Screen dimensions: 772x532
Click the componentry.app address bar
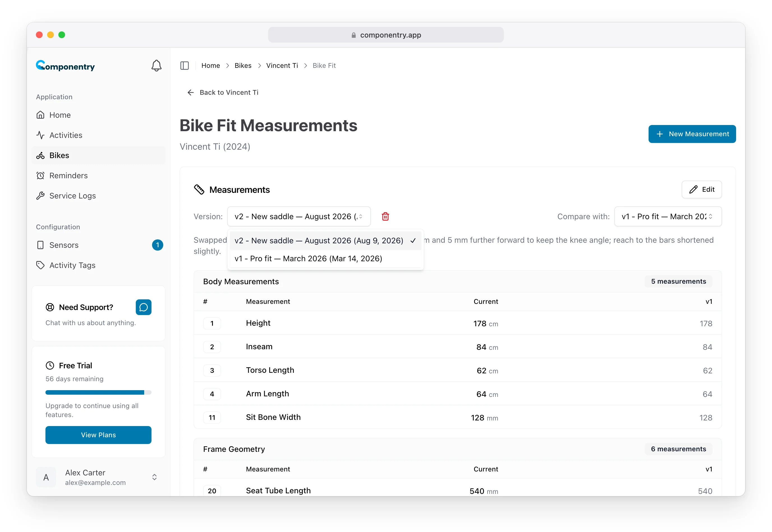point(386,35)
